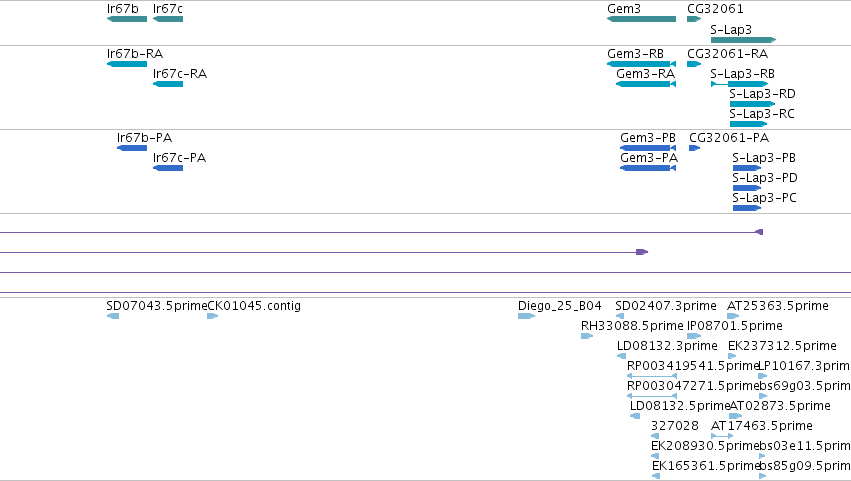Select the CG32061 gene glyph

694,19
